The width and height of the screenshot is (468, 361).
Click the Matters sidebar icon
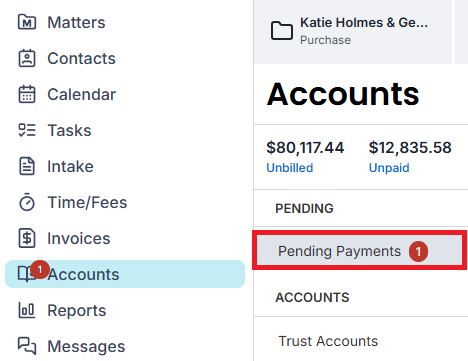click(x=27, y=22)
